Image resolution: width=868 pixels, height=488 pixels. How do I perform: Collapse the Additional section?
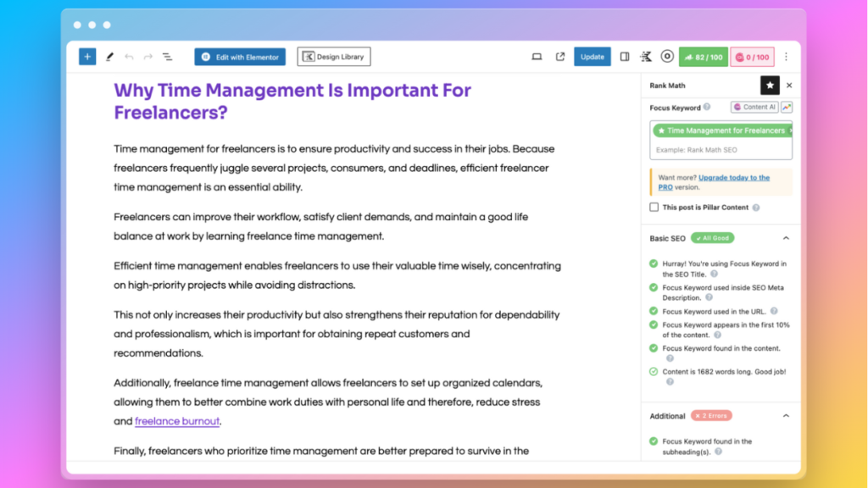786,415
